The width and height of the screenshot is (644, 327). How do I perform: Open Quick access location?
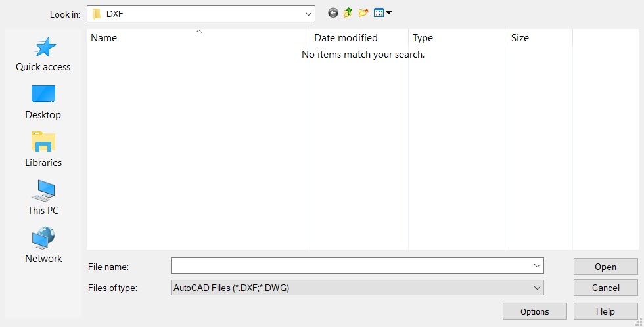(x=43, y=54)
